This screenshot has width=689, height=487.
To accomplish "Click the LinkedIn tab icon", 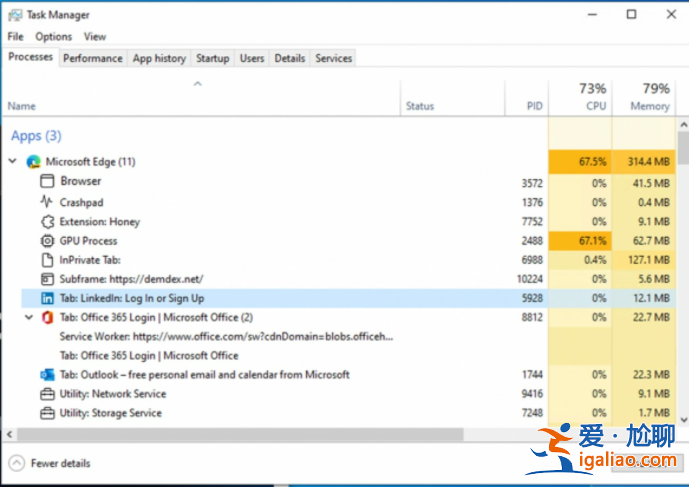I will [x=47, y=298].
